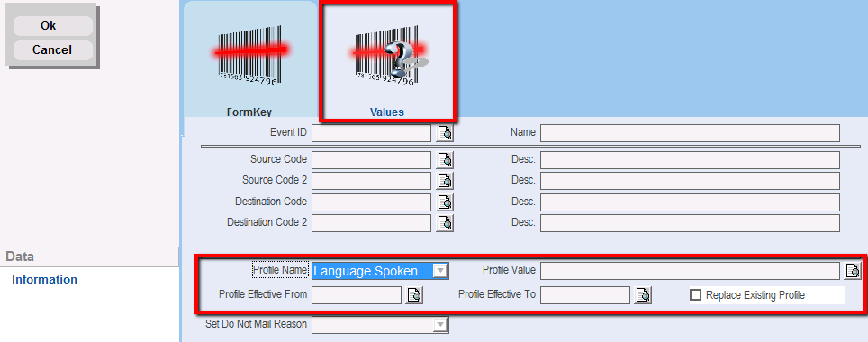Viewport: 868px width, 342px height.
Task: Focus the Profile Effective To field
Action: [585, 295]
